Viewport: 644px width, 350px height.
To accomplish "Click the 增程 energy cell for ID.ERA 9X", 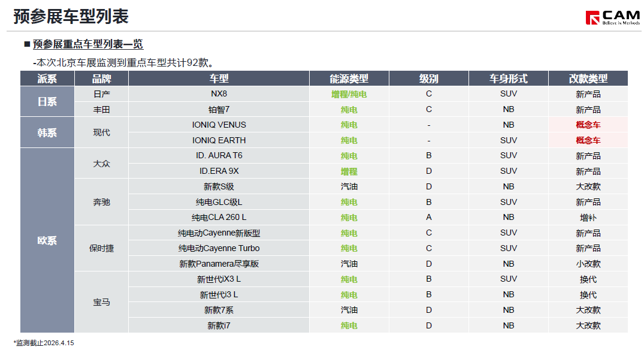I will click(x=349, y=171).
